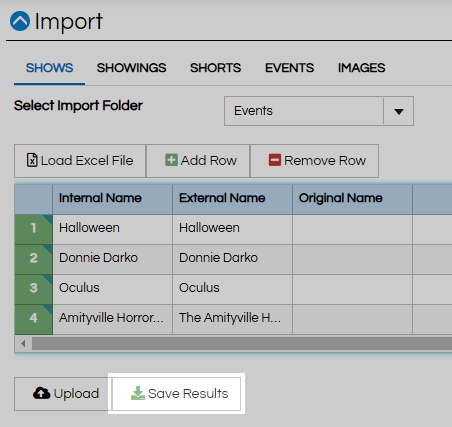Viewport: 452px width, 427px height.
Task: Click the Internal Name column header
Action: 112,199
